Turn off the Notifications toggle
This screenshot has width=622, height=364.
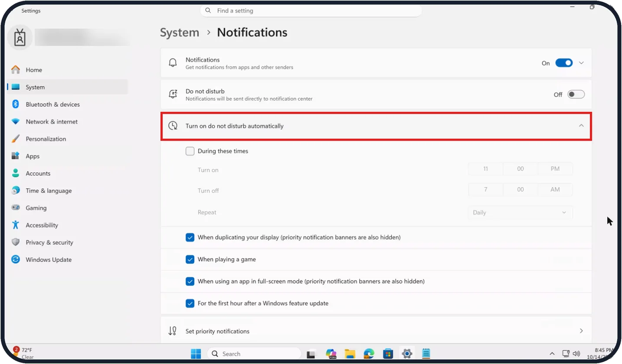(564, 63)
